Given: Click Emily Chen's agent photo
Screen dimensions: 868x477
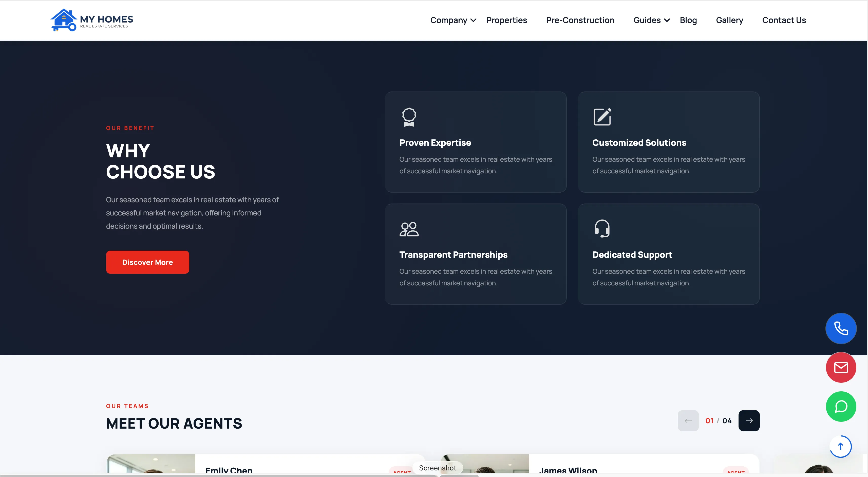Looking at the screenshot, I should click(151, 464).
